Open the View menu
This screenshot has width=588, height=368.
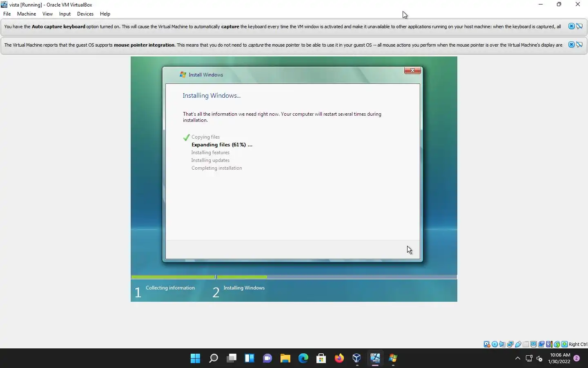tap(47, 14)
